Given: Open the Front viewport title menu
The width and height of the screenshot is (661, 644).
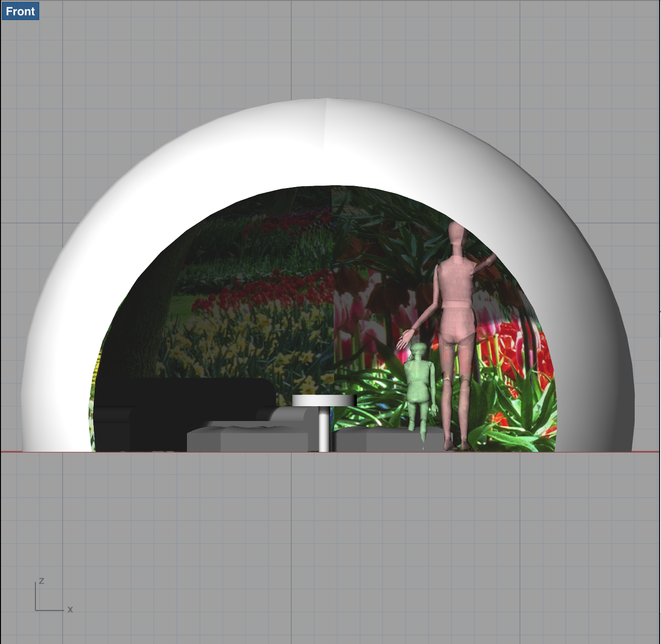Looking at the screenshot, I should tap(20, 11).
